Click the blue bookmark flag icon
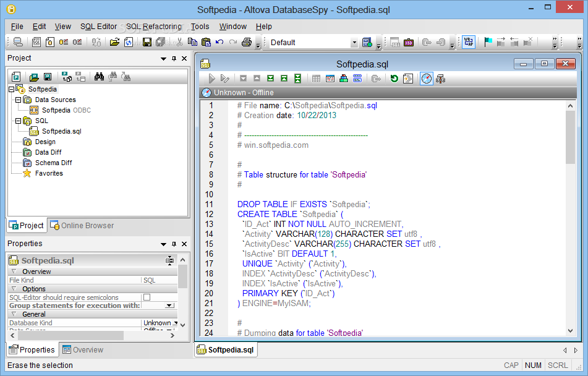 (488, 42)
